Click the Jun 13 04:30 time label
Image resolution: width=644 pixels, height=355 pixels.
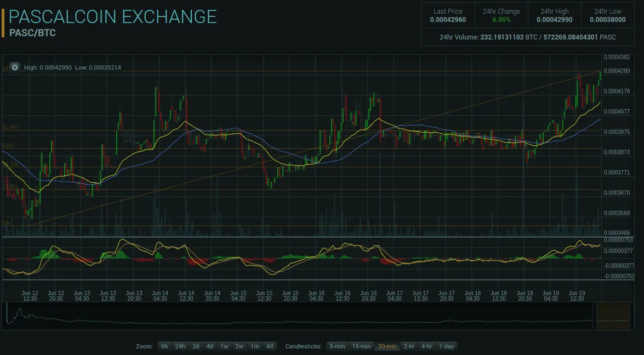[x=82, y=296]
